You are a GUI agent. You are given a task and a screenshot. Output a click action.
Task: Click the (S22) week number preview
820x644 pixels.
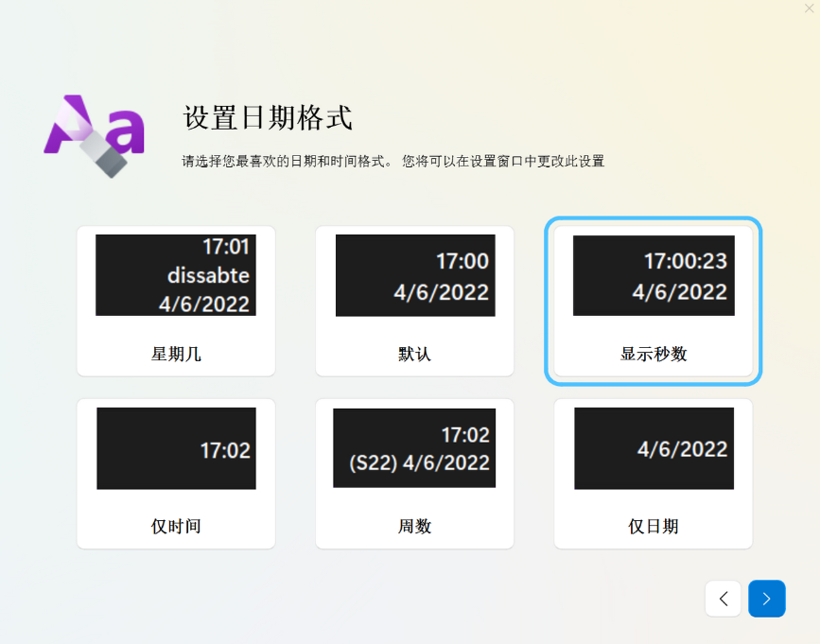[413, 447]
